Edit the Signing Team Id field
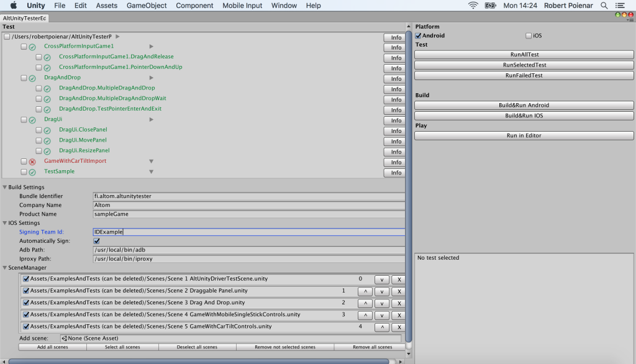The image size is (636, 364). (x=248, y=232)
